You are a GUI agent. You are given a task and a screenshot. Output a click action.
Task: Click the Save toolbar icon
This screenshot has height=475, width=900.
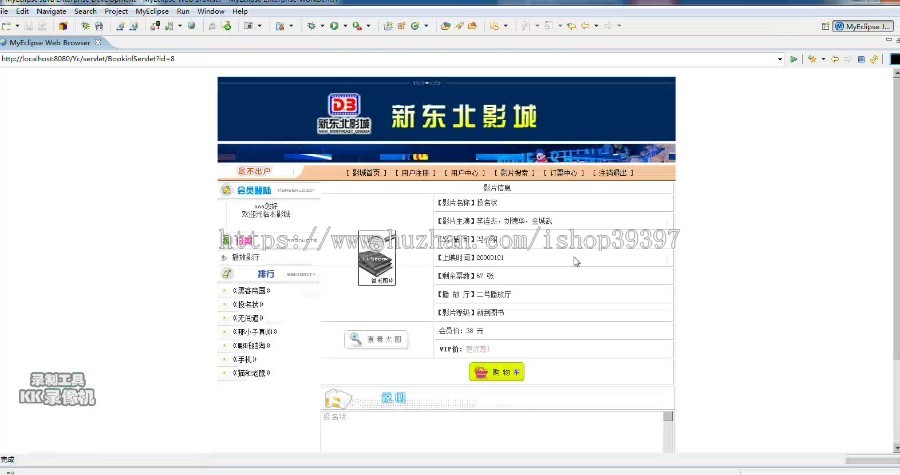click(28, 26)
